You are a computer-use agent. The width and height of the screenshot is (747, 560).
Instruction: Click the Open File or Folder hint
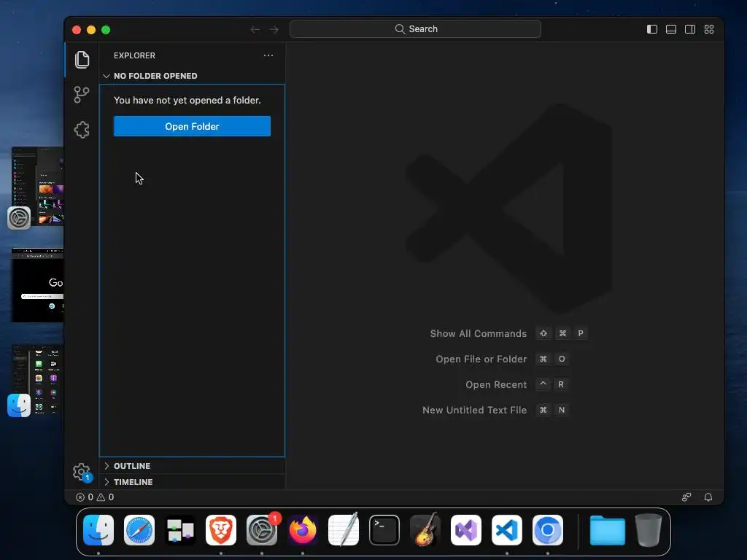click(x=503, y=359)
